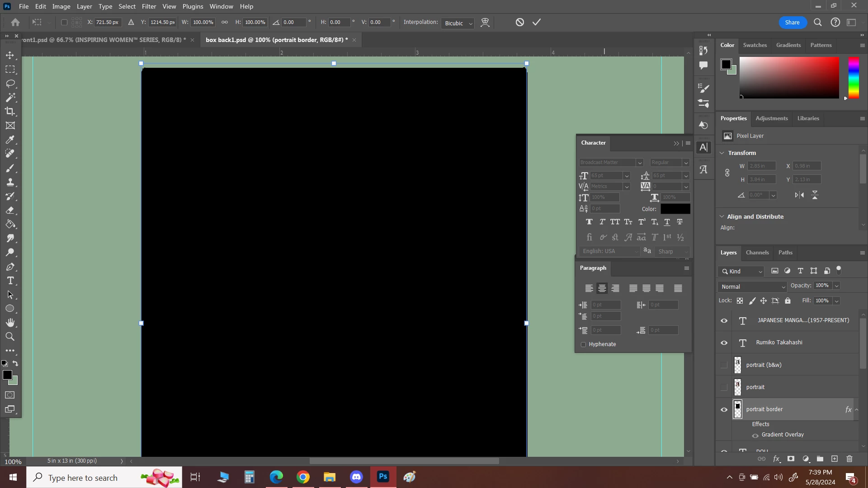Click the foreground color swatch in toolbar
Image resolution: width=868 pixels, height=488 pixels.
(x=7, y=375)
